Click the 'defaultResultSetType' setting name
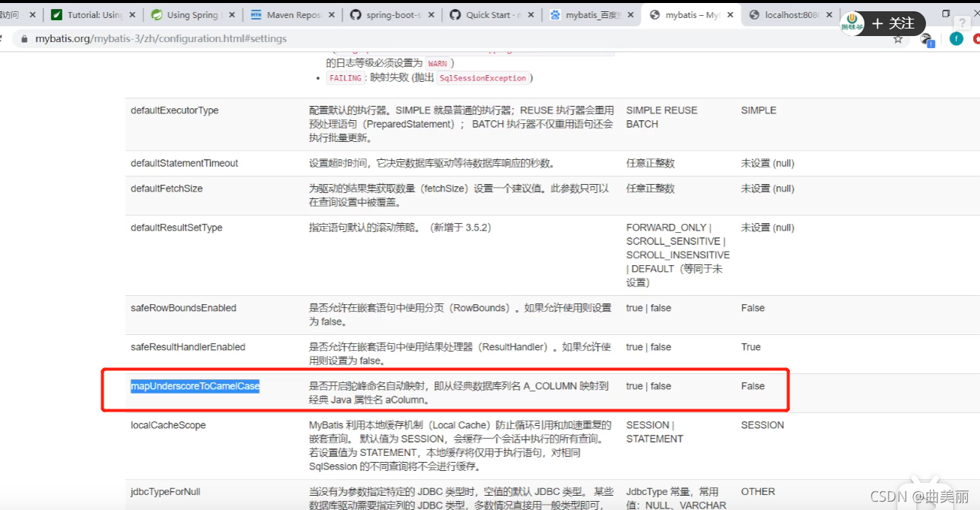This screenshot has width=980, height=510. coord(176,228)
